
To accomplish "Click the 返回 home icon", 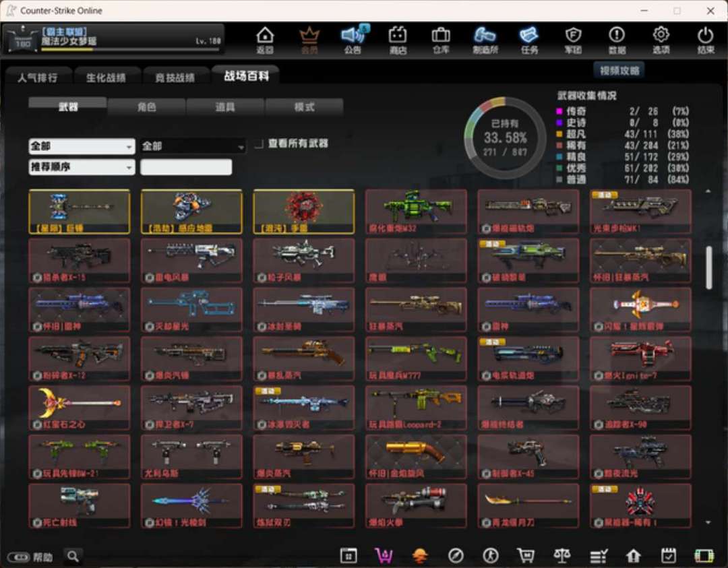I will pyautogui.click(x=265, y=40).
